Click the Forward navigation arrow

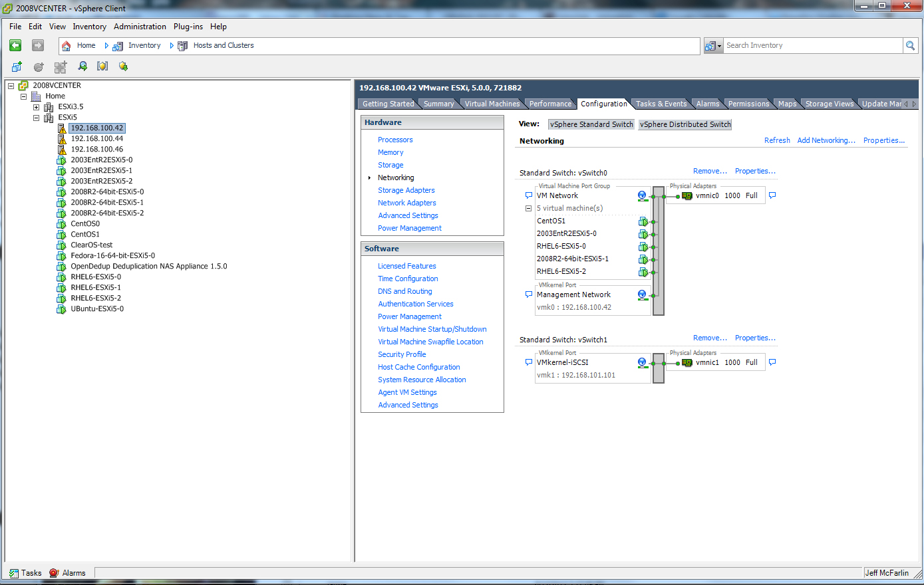point(38,45)
